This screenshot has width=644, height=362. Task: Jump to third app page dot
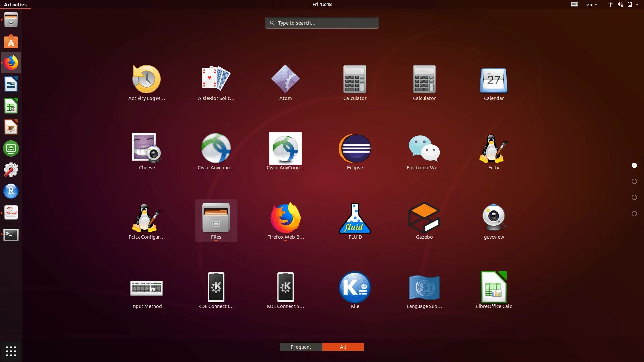coord(634,197)
